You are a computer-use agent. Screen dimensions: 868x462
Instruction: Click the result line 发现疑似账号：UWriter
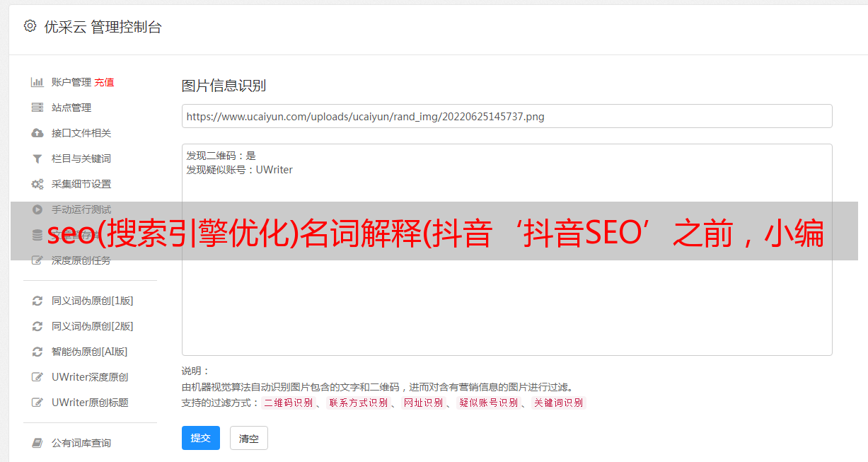pos(239,170)
